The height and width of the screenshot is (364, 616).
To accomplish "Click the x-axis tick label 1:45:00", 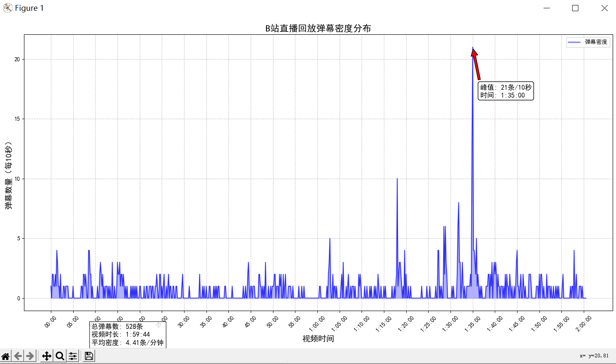I will point(516,324).
